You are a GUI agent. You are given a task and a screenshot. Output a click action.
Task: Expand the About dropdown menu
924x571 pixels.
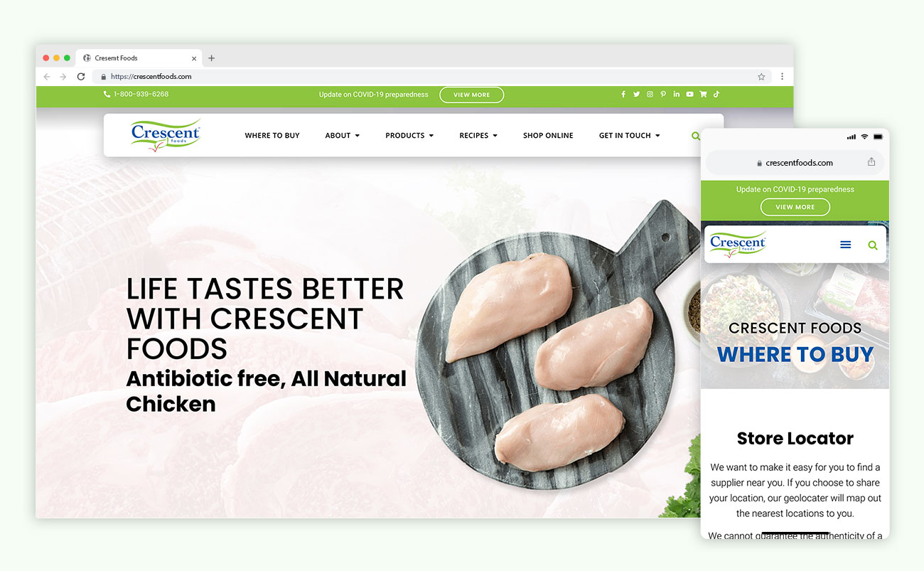343,135
